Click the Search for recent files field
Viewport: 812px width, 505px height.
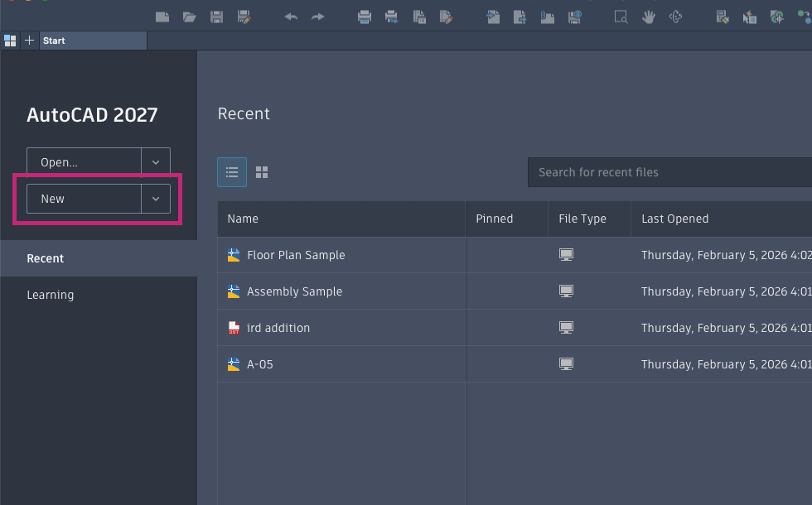(x=669, y=172)
